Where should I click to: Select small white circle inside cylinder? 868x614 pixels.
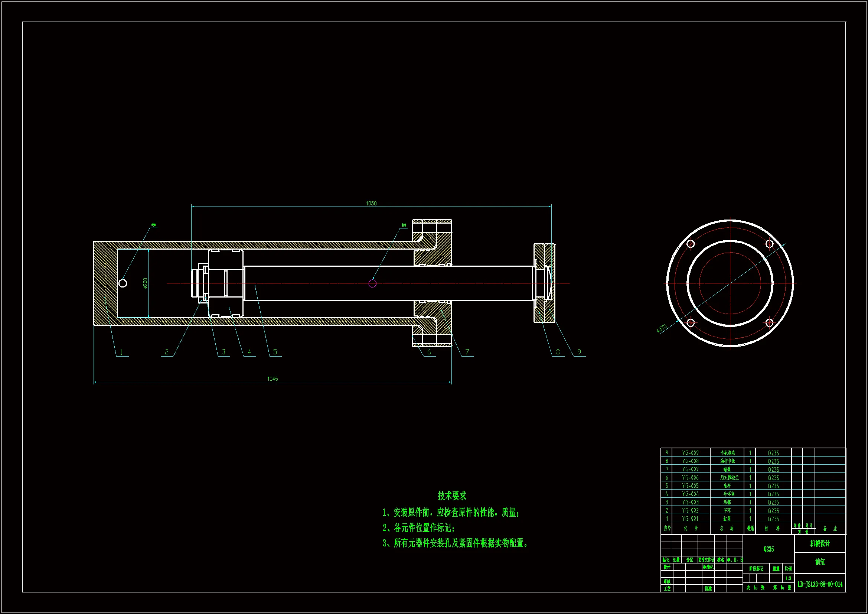[123, 283]
